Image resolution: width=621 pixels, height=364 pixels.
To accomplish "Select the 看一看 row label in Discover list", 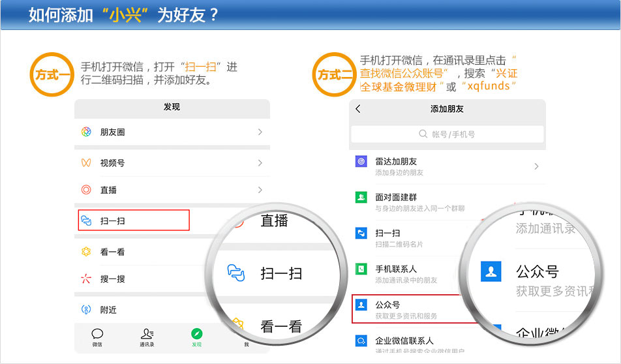I will [112, 252].
